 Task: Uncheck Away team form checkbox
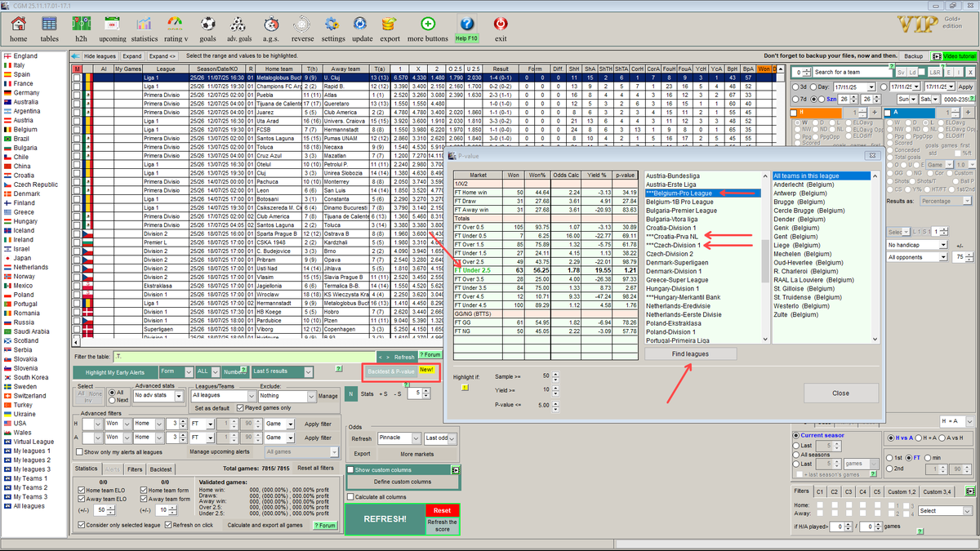coord(144,499)
